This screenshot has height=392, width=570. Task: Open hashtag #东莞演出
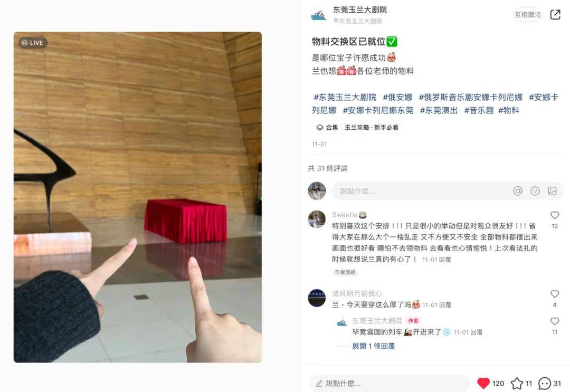tap(439, 110)
